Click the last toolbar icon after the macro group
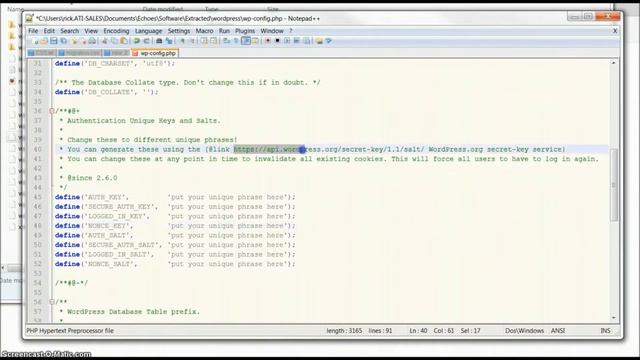Viewport: 640px width, 360px height. 329,41
